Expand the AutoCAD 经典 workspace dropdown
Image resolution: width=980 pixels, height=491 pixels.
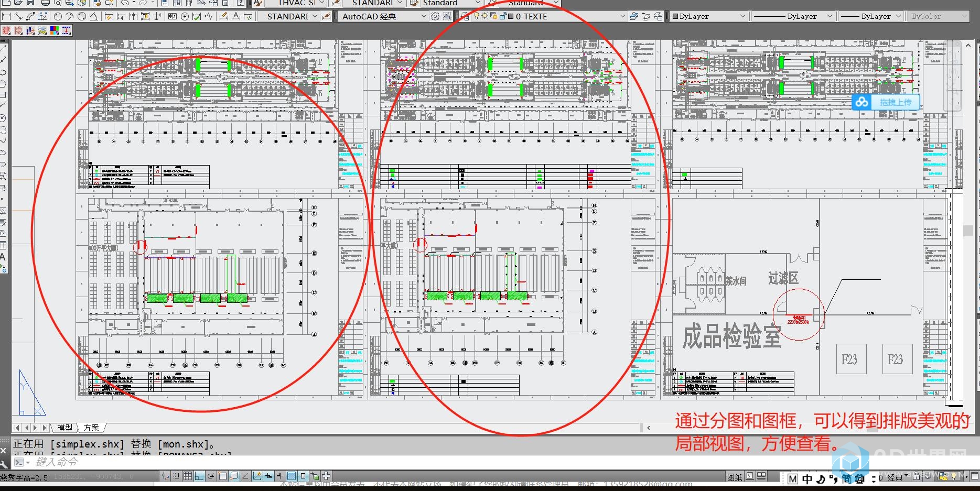[x=424, y=16]
